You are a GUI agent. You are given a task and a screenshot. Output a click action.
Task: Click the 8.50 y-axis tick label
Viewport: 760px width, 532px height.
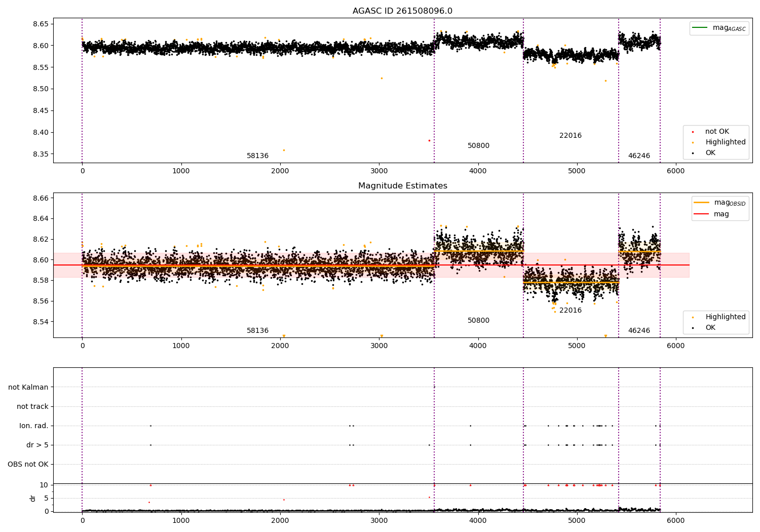(x=41, y=89)
